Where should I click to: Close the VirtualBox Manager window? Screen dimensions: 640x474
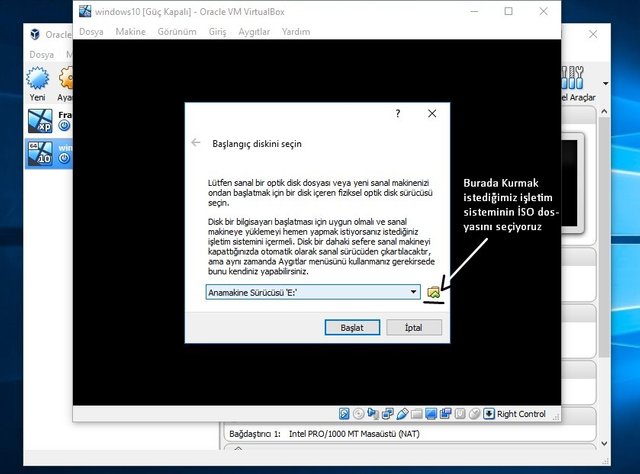593,34
